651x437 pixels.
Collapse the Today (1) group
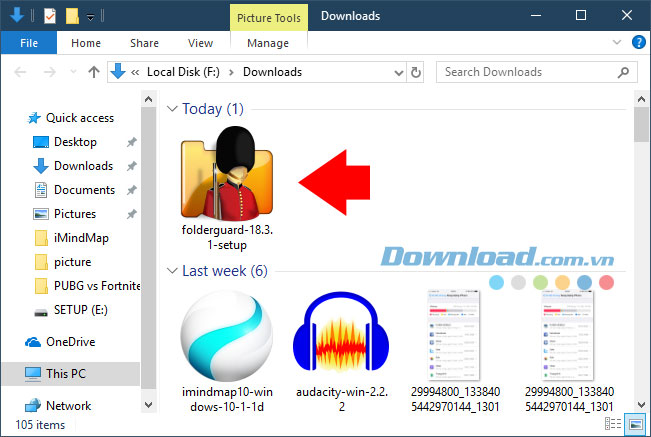click(x=172, y=109)
